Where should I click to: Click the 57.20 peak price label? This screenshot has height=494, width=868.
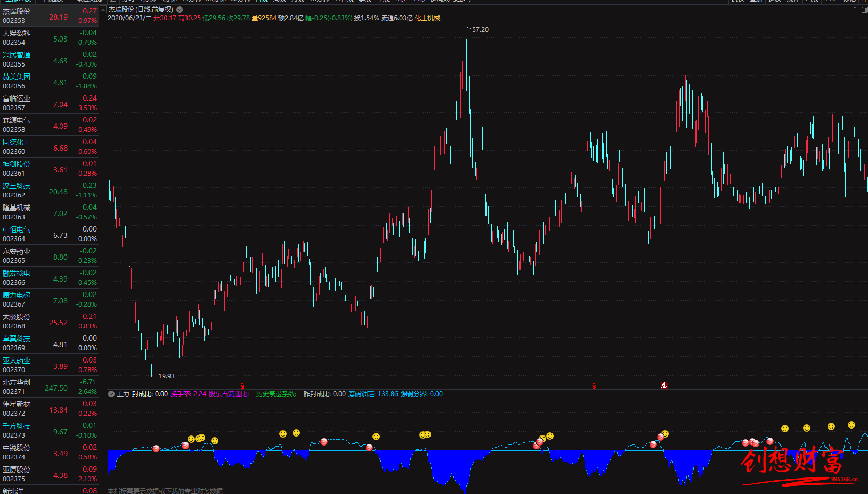(x=480, y=30)
